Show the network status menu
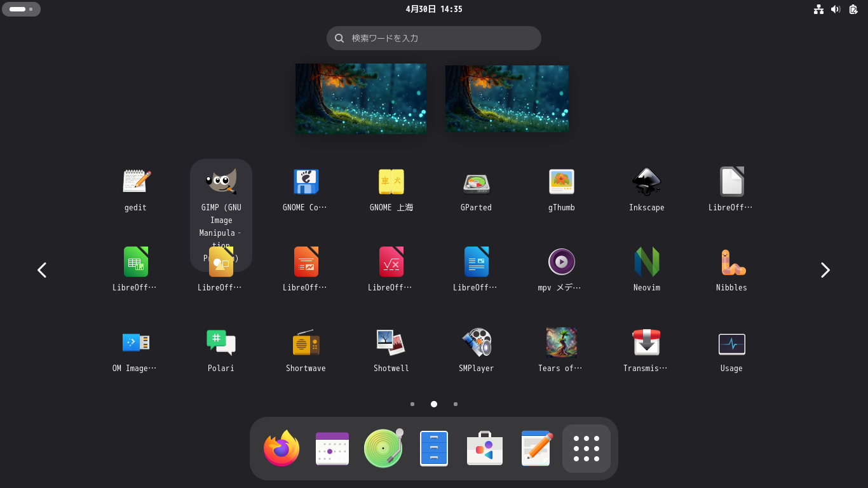This screenshot has width=868, height=488. pos(818,9)
